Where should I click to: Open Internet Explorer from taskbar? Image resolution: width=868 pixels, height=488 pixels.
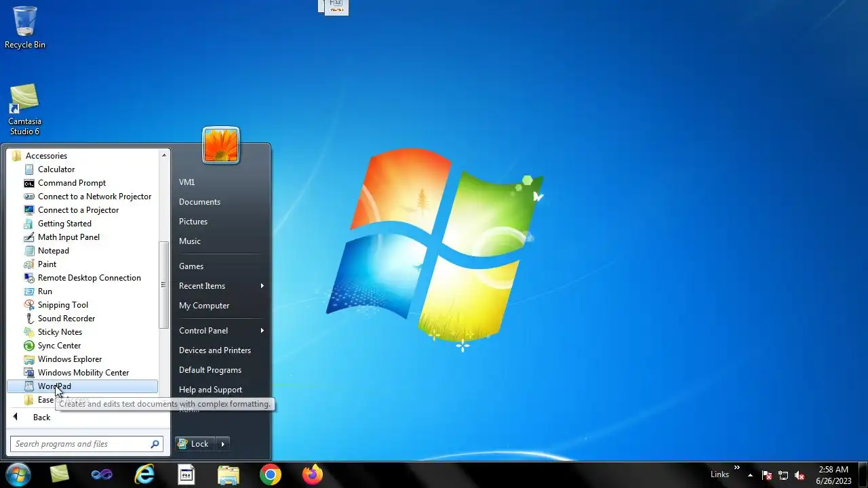144,474
